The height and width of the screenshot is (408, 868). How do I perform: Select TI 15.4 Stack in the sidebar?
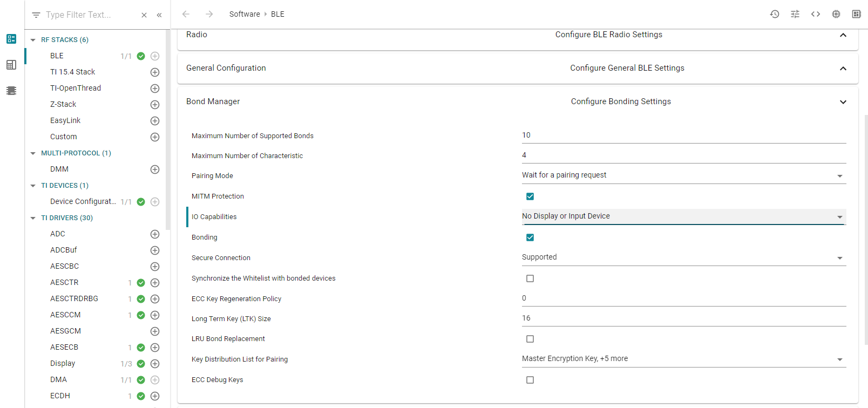click(72, 72)
